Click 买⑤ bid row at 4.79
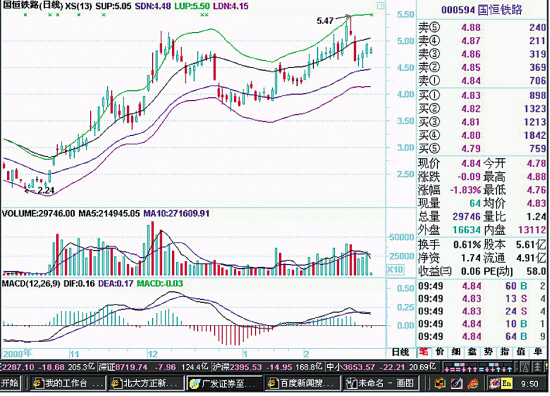Screen dimensions: 550x396 coord(482,149)
